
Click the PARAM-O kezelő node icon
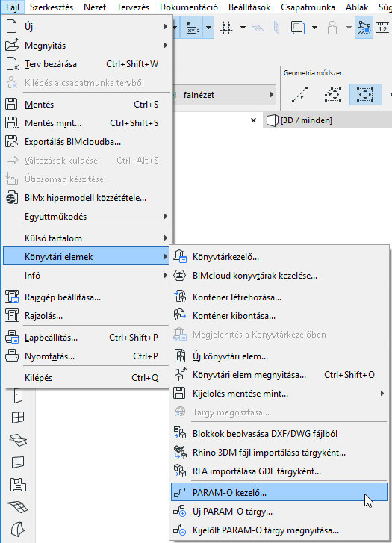tap(180, 492)
